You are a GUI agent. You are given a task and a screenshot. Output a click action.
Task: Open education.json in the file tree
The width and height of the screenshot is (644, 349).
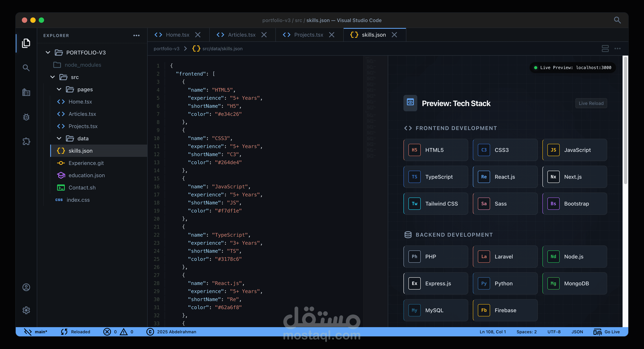[x=86, y=175]
